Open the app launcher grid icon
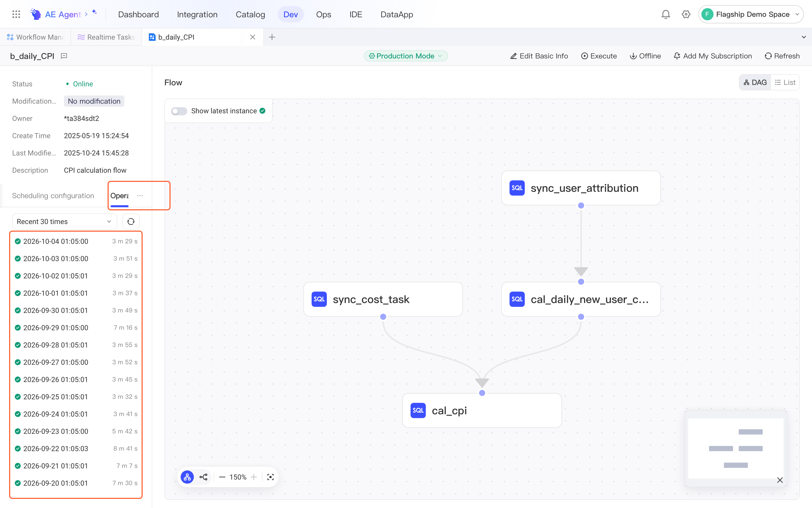The height and width of the screenshot is (508, 812). (16, 14)
